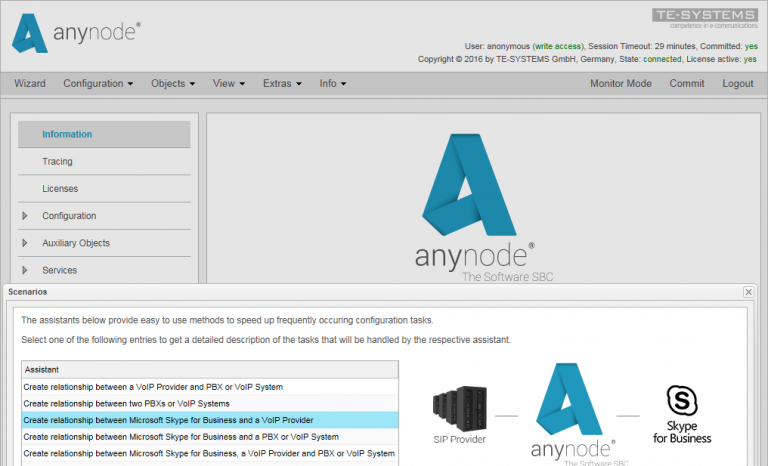Click the anynode logo in the header

(x=76, y=33)
